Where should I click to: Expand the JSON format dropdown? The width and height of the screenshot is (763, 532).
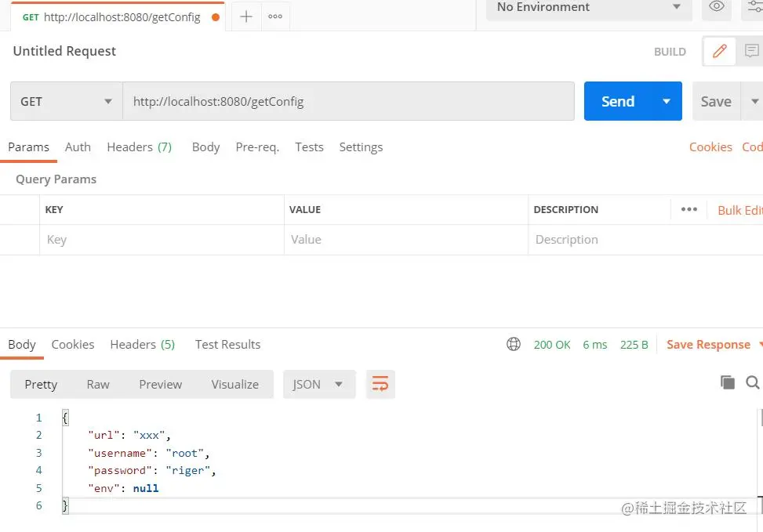pos(319,384)
